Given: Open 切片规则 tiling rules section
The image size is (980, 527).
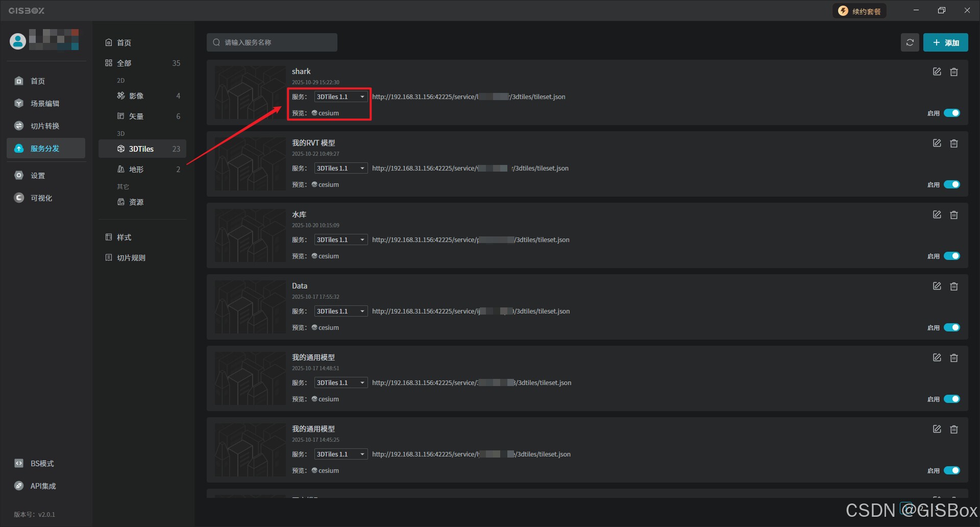Looking at the screenshot, I should tap(142, 257).
